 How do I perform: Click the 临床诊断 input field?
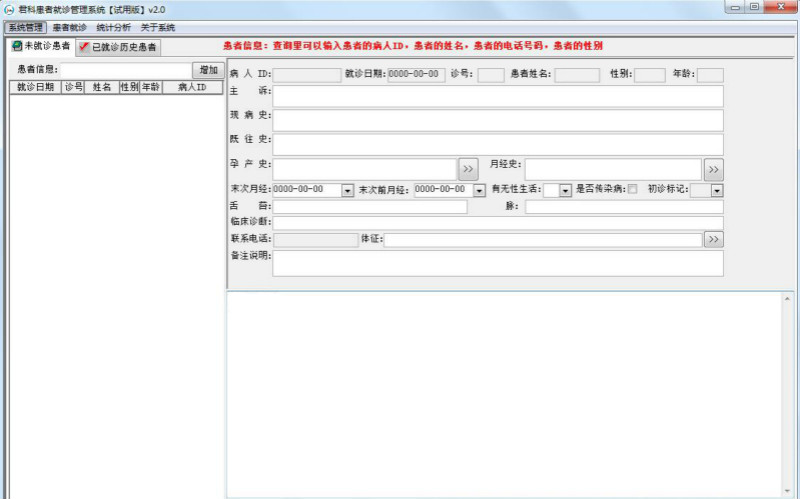pyautogui.click(x=497, y=222)
